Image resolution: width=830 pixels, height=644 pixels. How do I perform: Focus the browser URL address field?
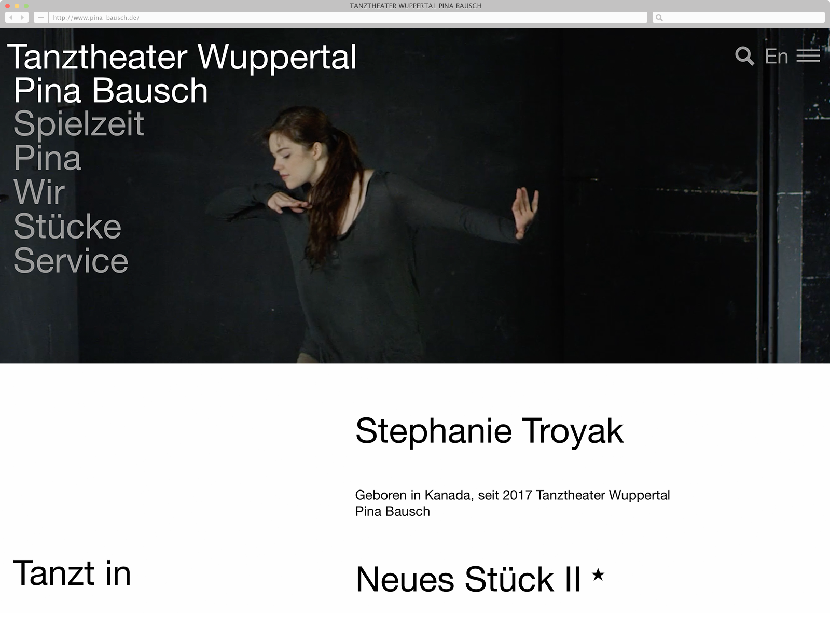click(x=348, y=18)
